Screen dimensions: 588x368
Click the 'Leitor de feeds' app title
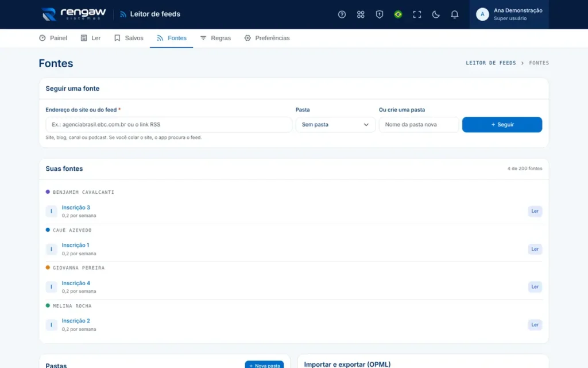[155, 14]
